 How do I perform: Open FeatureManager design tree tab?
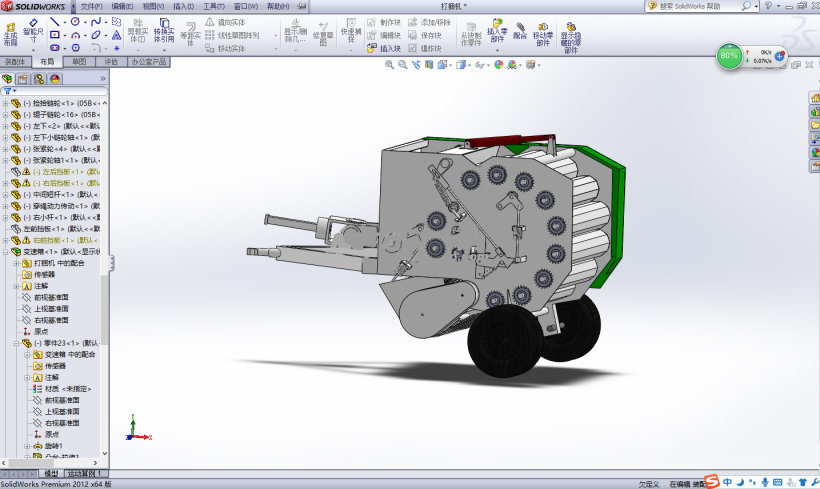(x=7, y=78)
